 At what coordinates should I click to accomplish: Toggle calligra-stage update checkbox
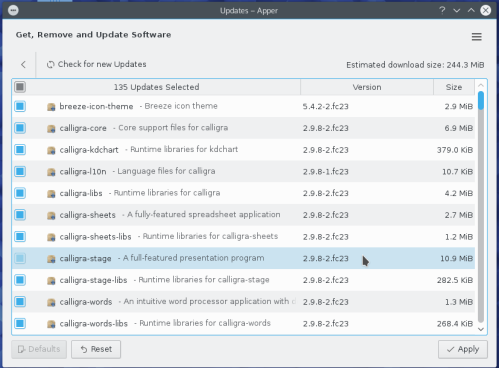click(x=20, y=258)
